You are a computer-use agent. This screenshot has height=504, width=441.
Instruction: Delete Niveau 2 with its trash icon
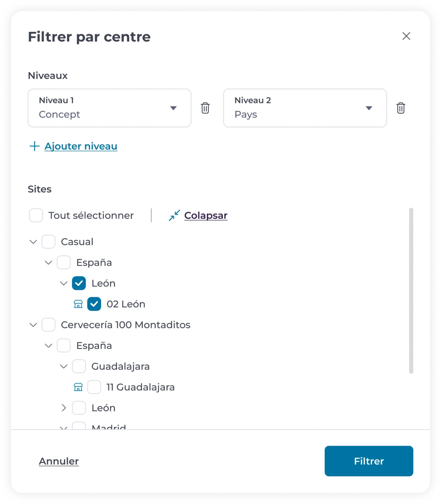pos(401,108)
